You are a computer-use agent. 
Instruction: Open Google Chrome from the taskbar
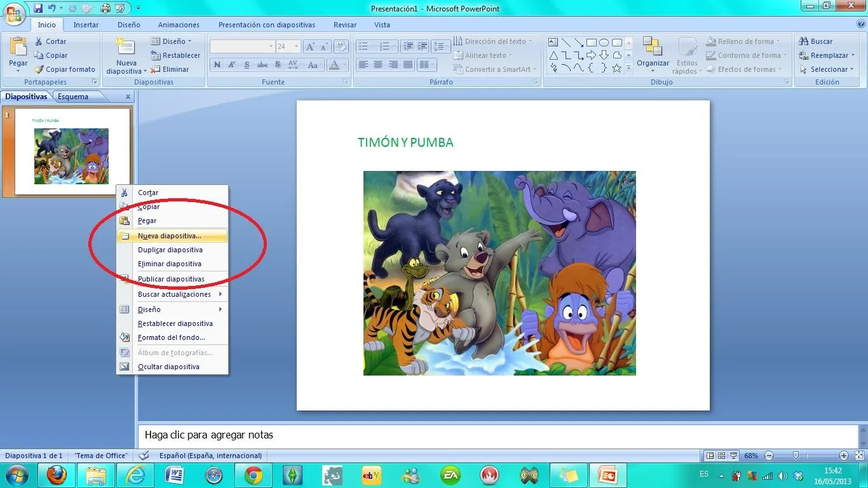click(254, 475)
